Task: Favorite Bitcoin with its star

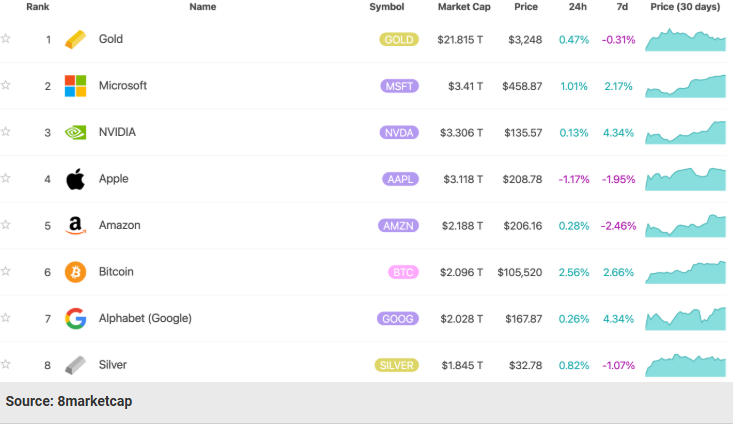Action: tap(6, 271)
